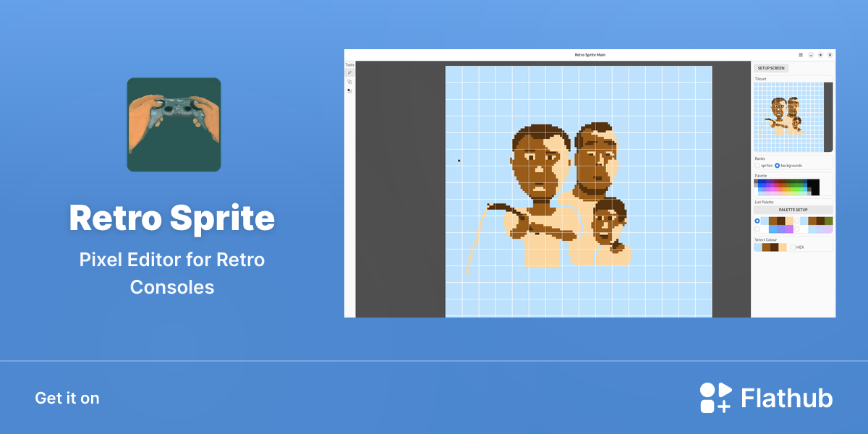The width and height of the screenshot is (868, 434).
Task: Select the filled-square tool at bottom of Tools
Action: tap(350, 91)
